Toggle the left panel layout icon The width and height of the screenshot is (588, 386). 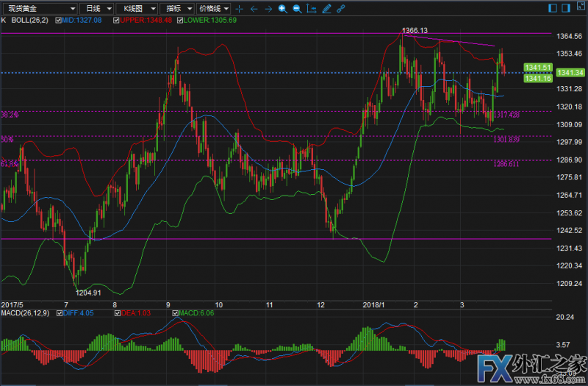tap(553, 9)
